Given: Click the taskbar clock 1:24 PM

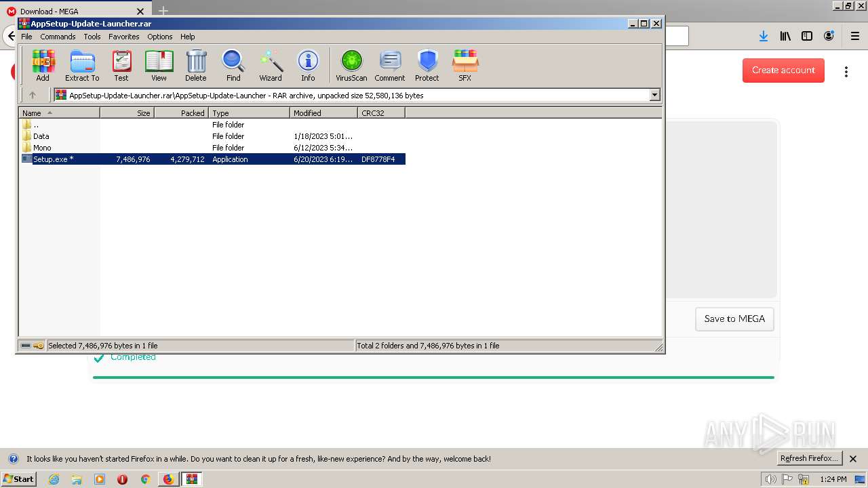Looking at the screenshot, I should (833, 479).
